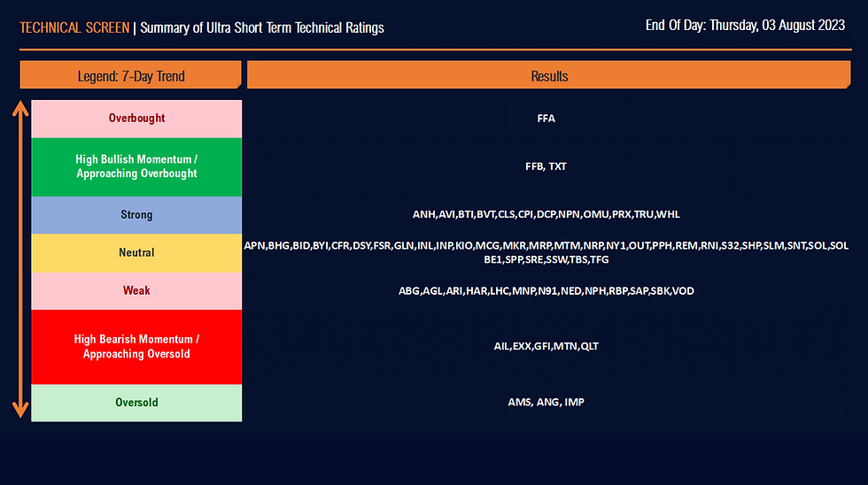Click the Weak results row starting 'ABG,AGL,ARI'
The image size is (868, 485).
tap(546, 291)
